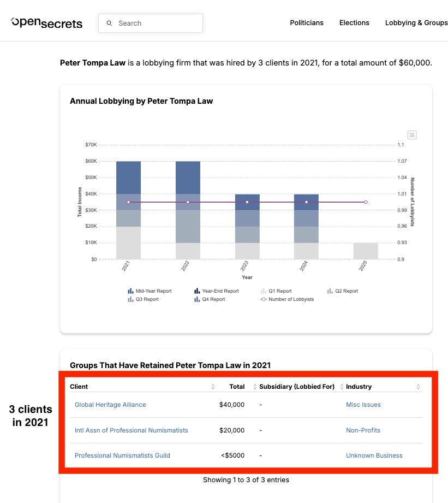Screen dimensions: 448x503
Task: Click the 'Year' axis title
Action: (x=247, y=277)
